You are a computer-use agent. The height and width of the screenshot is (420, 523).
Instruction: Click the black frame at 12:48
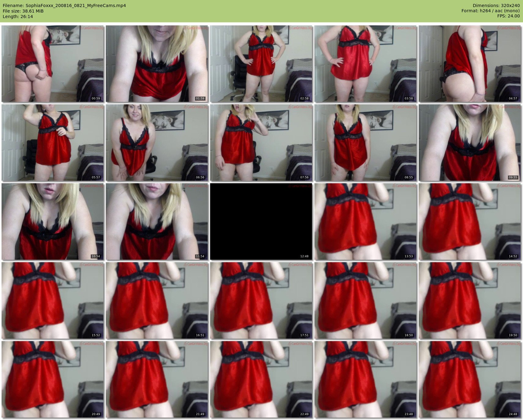pos(261,221)
